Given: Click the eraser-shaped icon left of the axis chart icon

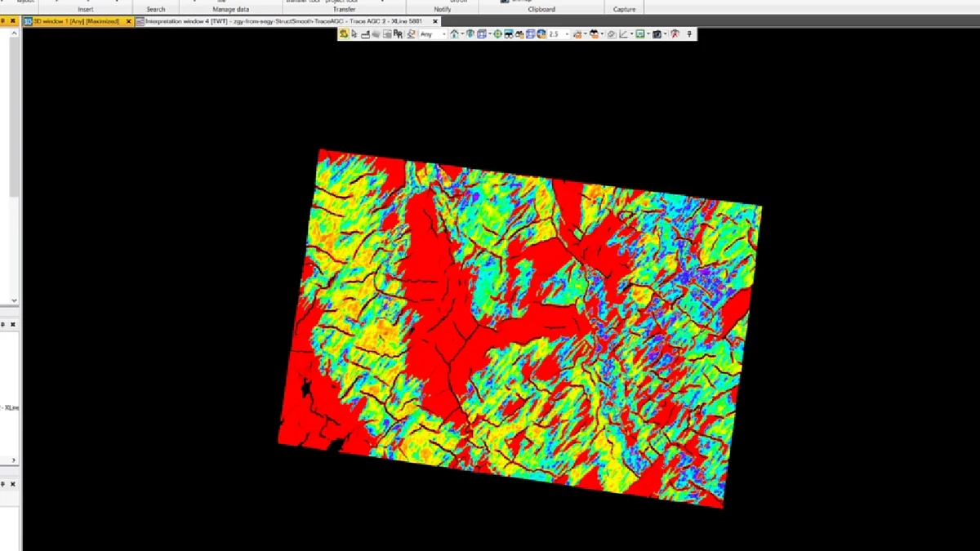Looking at the screenshot, I should (611, 34).
